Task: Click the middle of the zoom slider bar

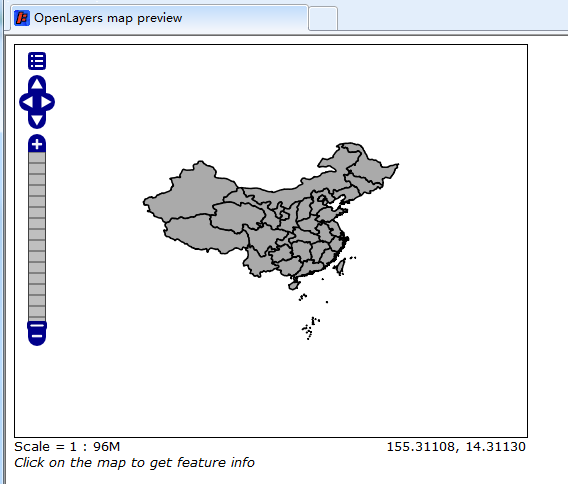Action: [x=37, y=235]
